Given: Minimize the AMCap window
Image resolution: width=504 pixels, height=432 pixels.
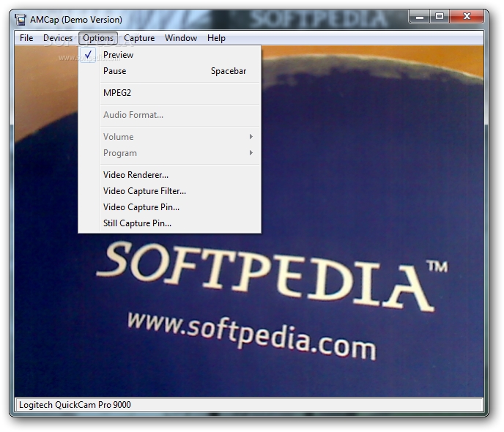Looking at the screenshot, I should tap(419, 17).
